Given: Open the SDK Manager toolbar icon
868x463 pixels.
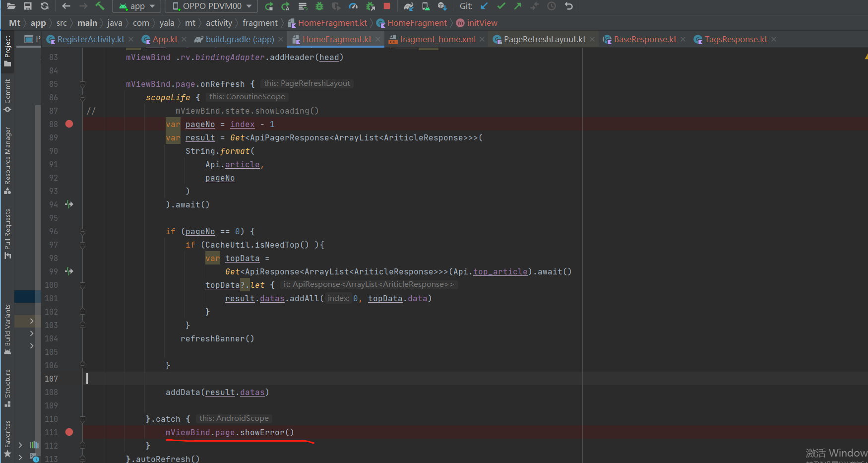Looking at the screenshot, I should [x=443, y=6].
